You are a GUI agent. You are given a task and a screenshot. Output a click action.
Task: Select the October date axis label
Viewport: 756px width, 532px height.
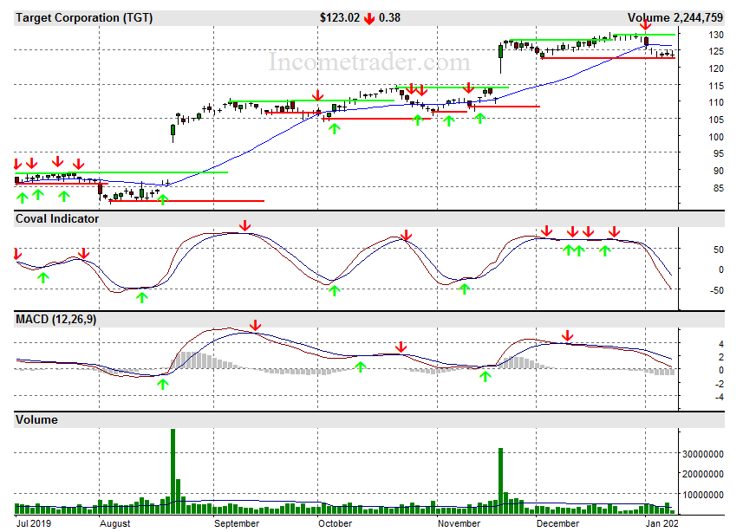[x=336, y=523]
